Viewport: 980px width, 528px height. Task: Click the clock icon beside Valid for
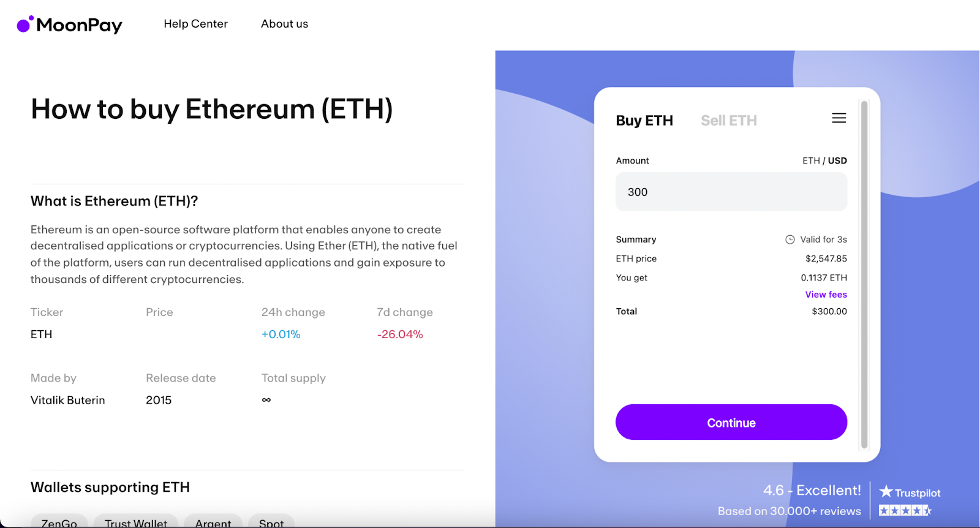click(x=790, y=239)
